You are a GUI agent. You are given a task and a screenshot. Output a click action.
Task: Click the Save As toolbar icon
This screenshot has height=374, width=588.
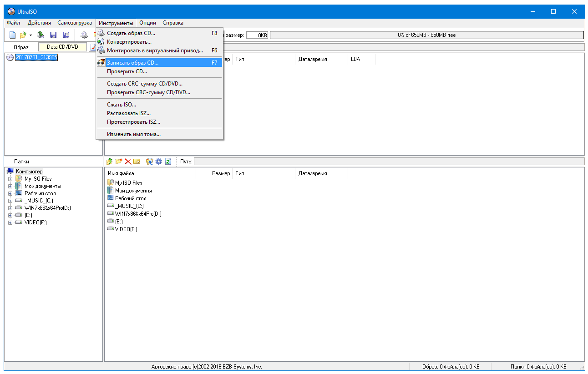(x=66, y=35)
